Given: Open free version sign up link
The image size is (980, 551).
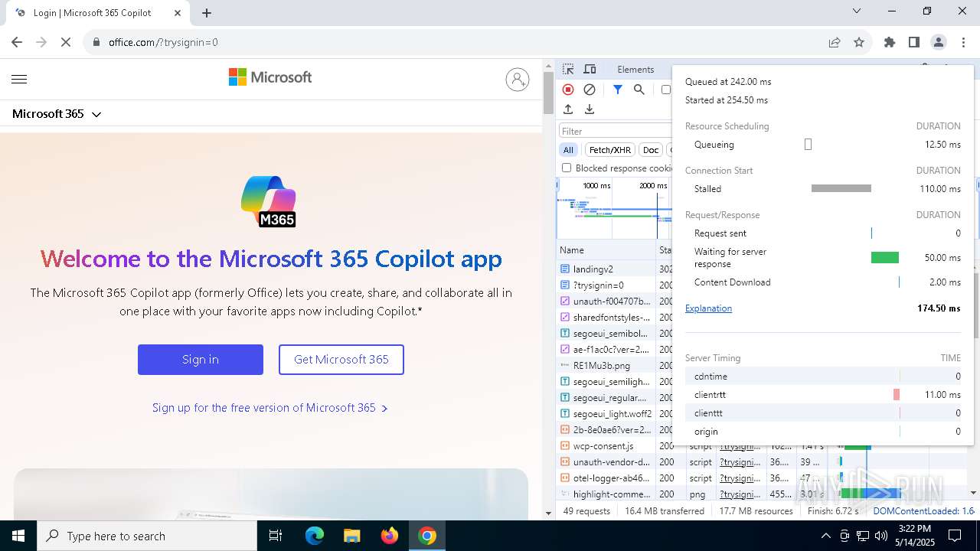Looking at the screenshot, I should tap(270, 408).
